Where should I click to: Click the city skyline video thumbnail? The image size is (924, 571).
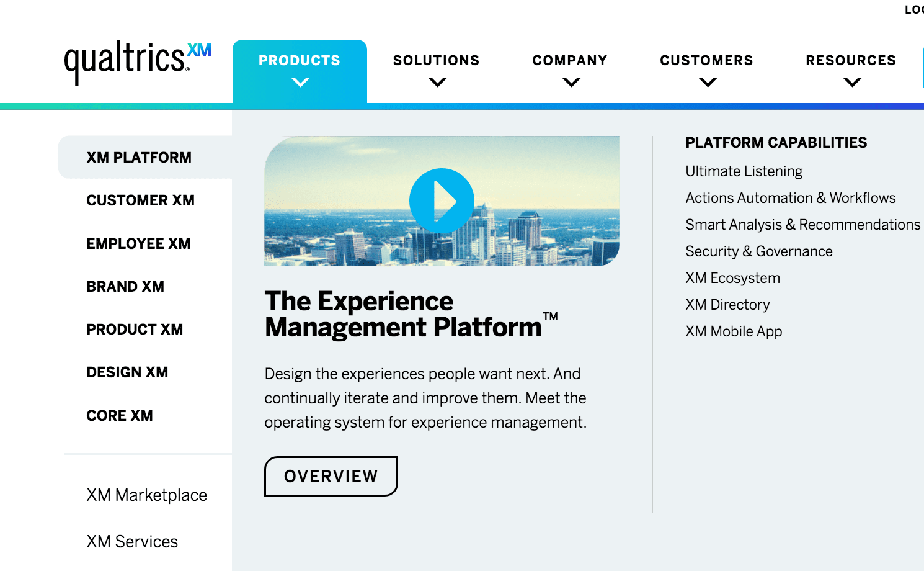click(x=442, y=201)
